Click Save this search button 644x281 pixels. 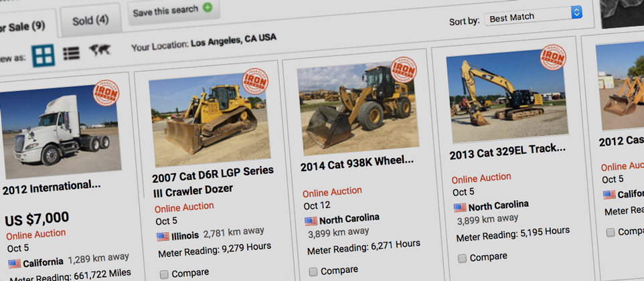pos(174,11)
